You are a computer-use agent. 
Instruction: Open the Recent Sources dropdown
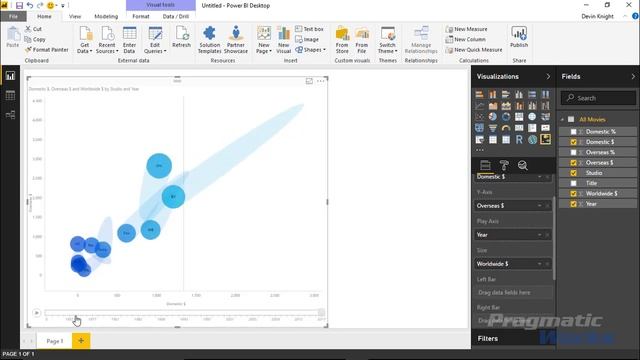tap(107, 40)
